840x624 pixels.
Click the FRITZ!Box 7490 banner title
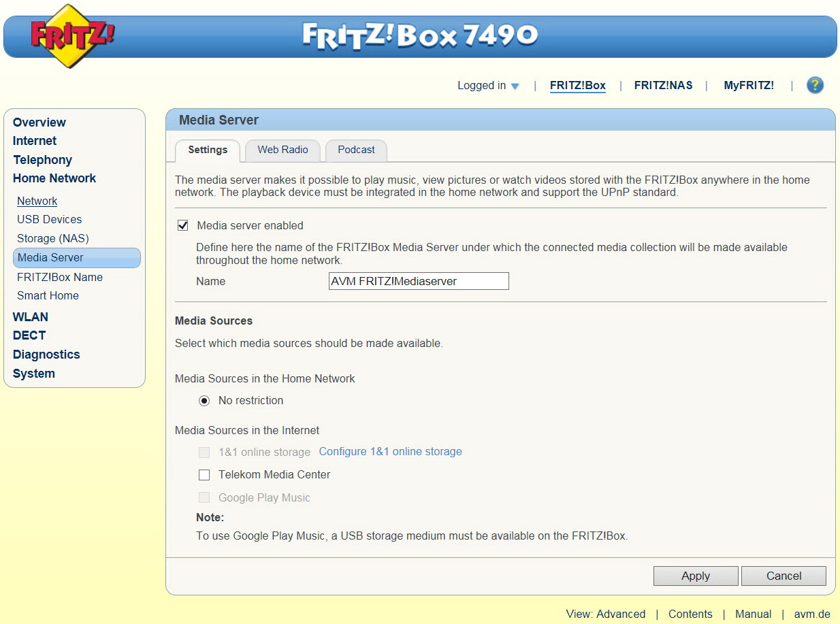[x=420, y=35]
